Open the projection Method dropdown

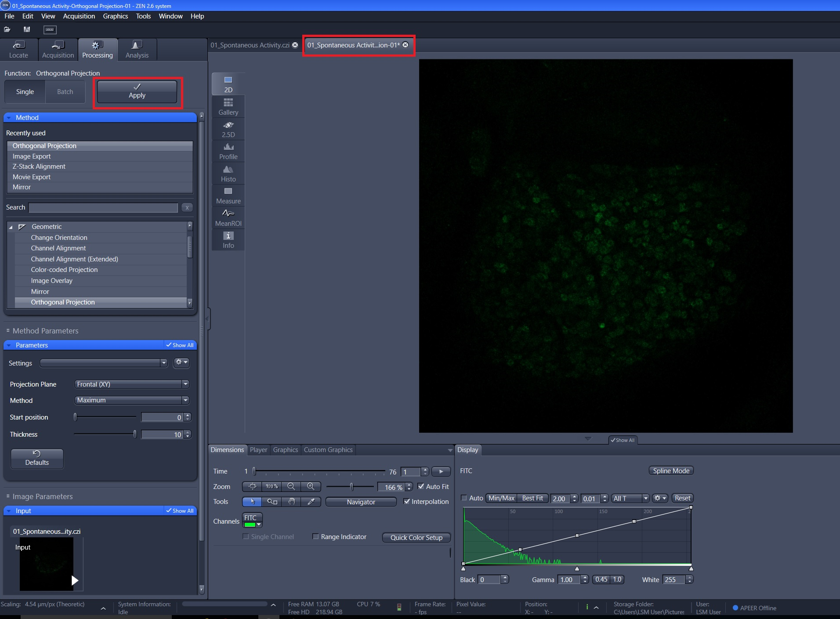pos(131,400)
